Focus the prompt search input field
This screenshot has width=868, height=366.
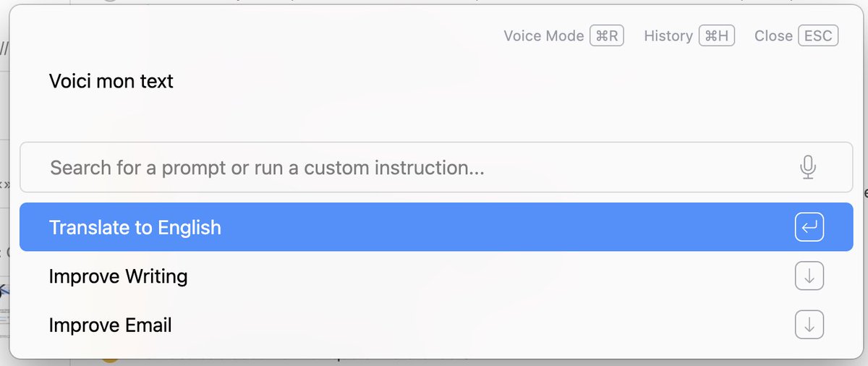pos(420,168)
